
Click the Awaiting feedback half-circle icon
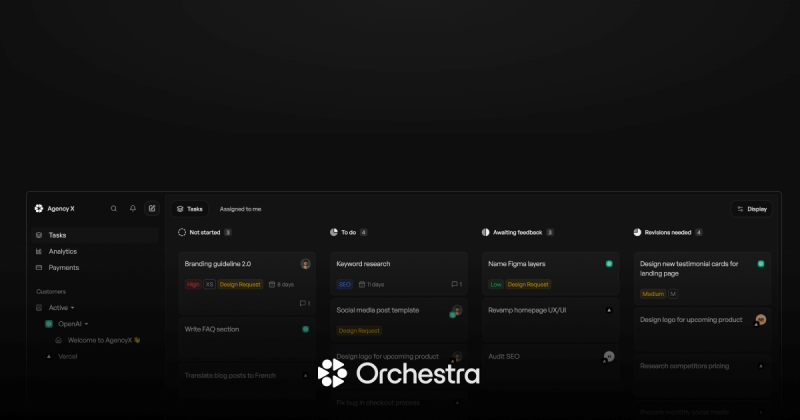coord(485,232)
